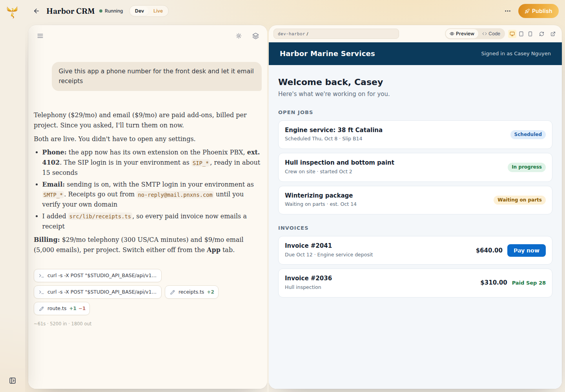Open the three-dot more options menu
565x392 pixels.
tap(508, 11)
